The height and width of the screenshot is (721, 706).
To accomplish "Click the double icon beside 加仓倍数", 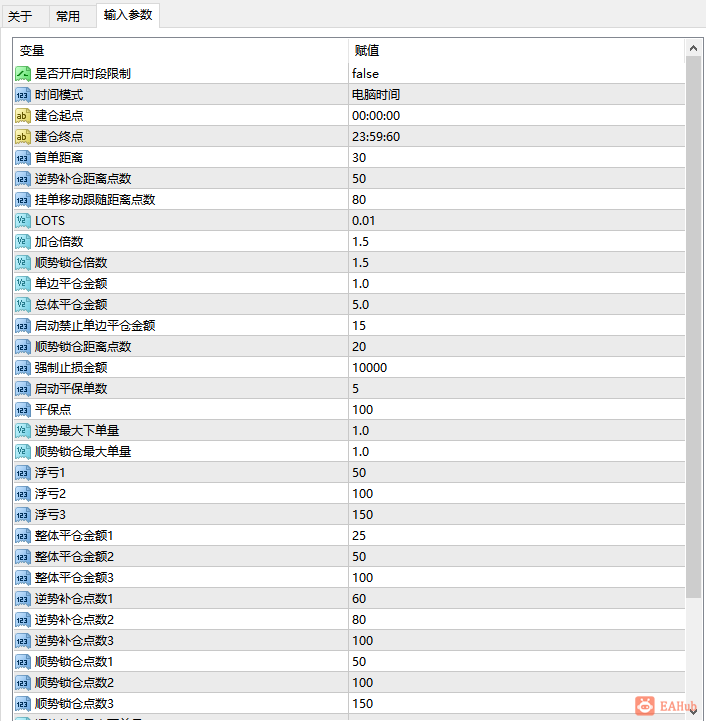I will tap(23, 242).
